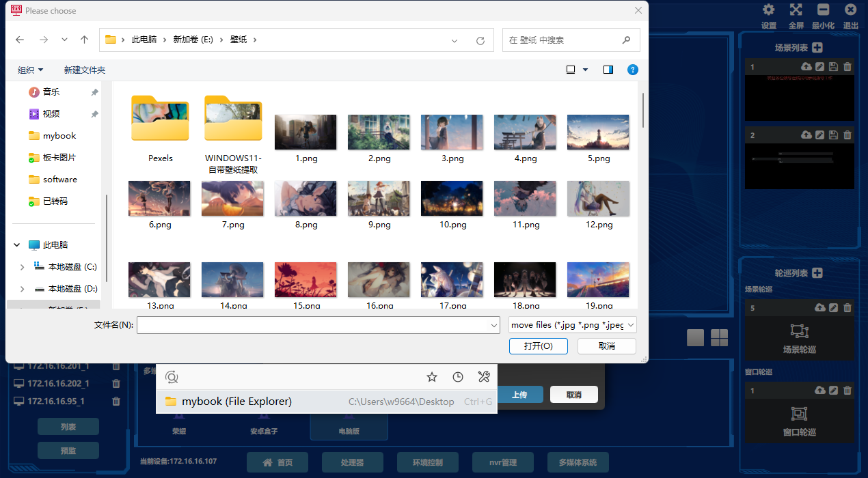Click the 在 壁纸 中搜索 search box
The height and width of the screenshot is (478, 868).
coord(571,40)
